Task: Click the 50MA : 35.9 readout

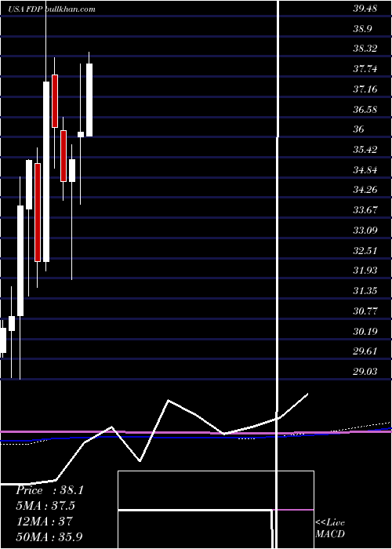Action: (49, 536)
